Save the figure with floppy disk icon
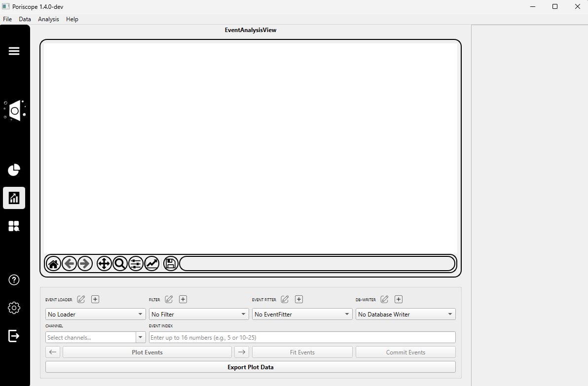This screenshot has width=588, height=386. [x=171, y=264]
